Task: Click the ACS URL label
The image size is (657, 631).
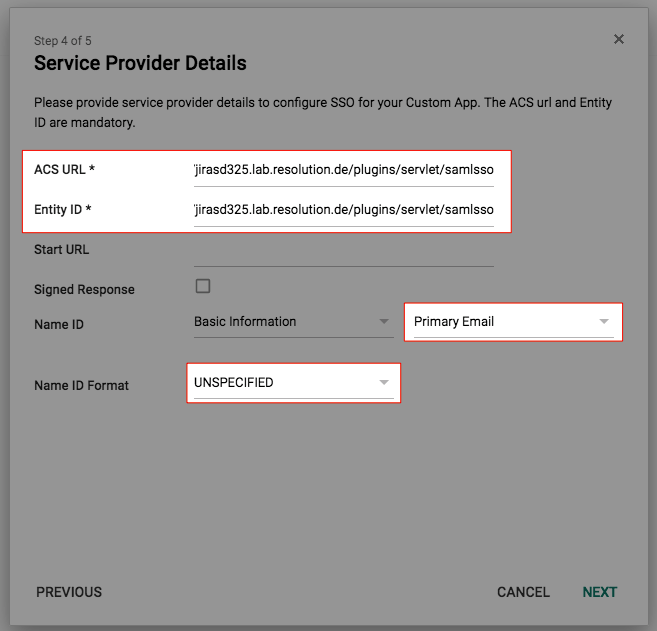Action: (65, 169)
